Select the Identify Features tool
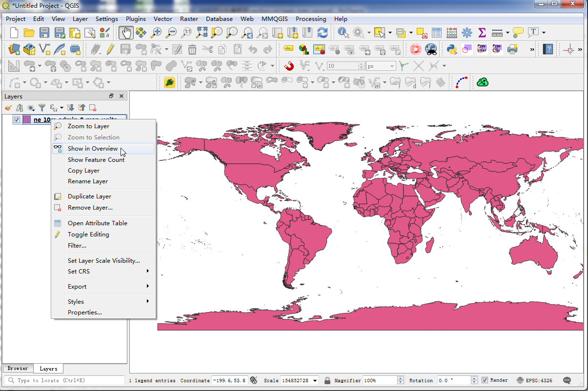The image size is (588, 391). pyautogui.click(x=343, y=33)
